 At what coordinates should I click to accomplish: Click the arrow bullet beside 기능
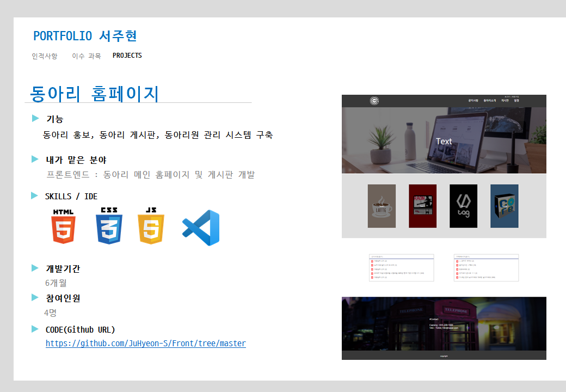(35, 118)
